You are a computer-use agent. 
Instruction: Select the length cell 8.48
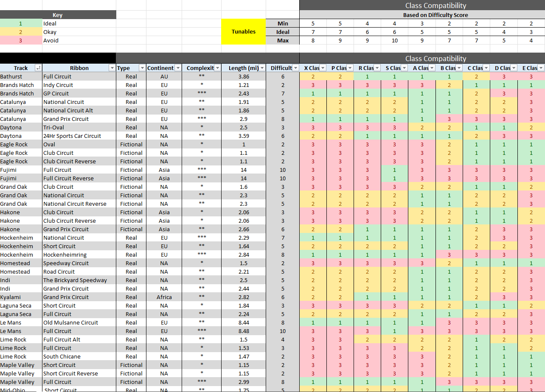pos(244,331)
